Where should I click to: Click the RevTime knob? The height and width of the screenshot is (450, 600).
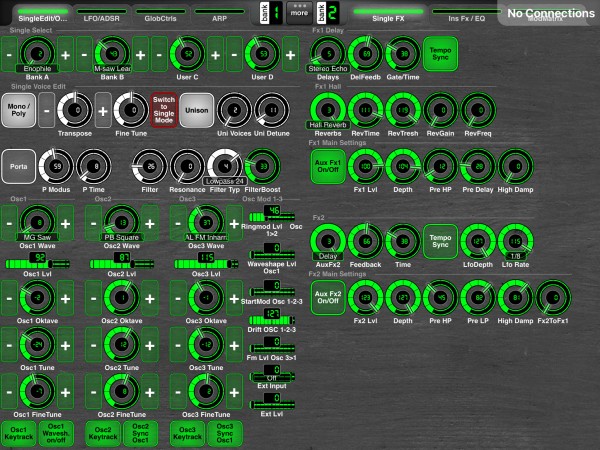coord(365,110)
